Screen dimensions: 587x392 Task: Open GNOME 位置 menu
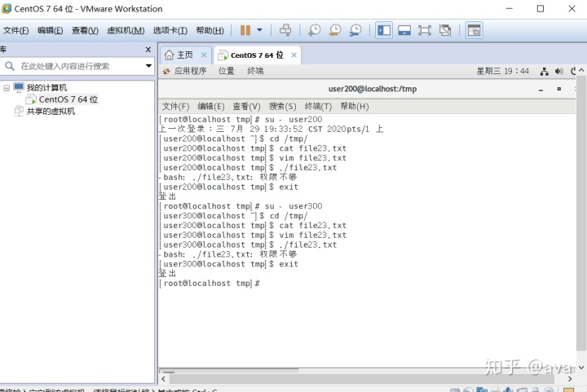[226, 71]
